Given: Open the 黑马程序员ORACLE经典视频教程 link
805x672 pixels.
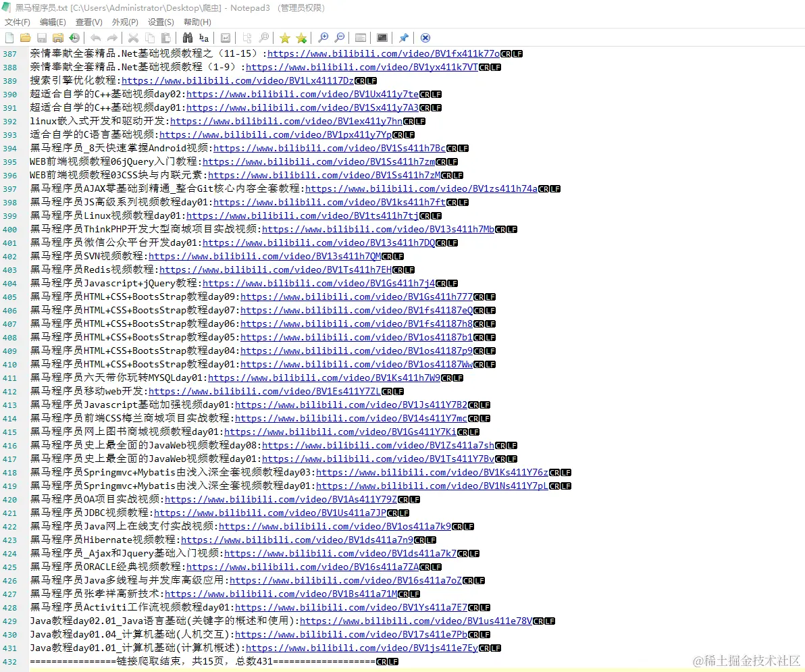Looking at the screenshot, I should click(x=303, y=567).
